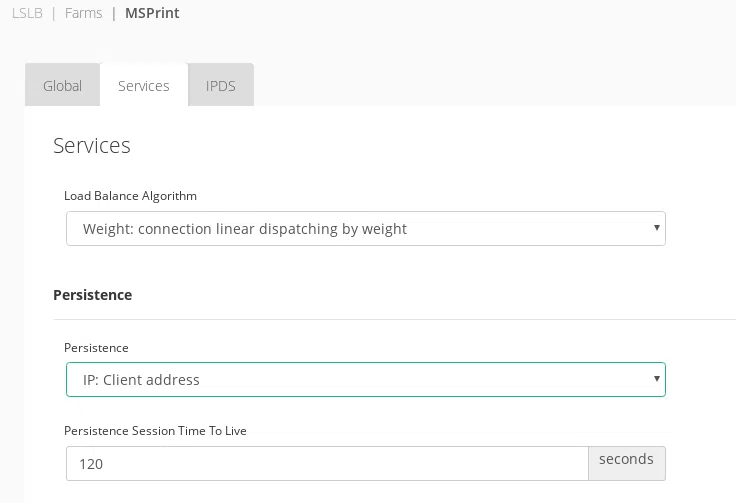The image size is (736, 503).
Task: Click the arrow on the Persistence select box
Action: click(x=656, y=379)
